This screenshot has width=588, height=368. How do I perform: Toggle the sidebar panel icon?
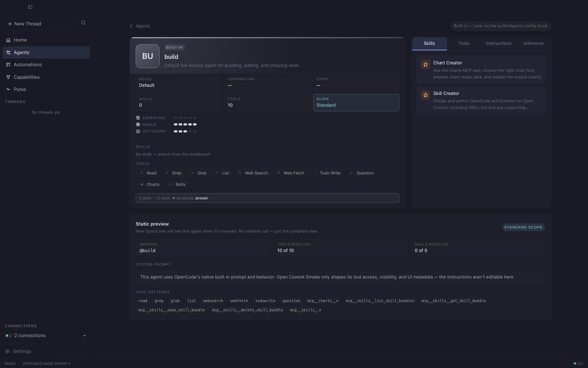30,7
